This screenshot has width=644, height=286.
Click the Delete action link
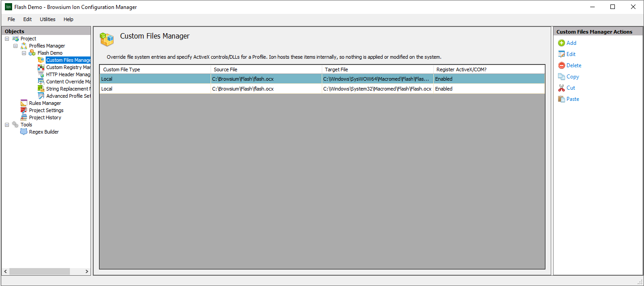574,65
